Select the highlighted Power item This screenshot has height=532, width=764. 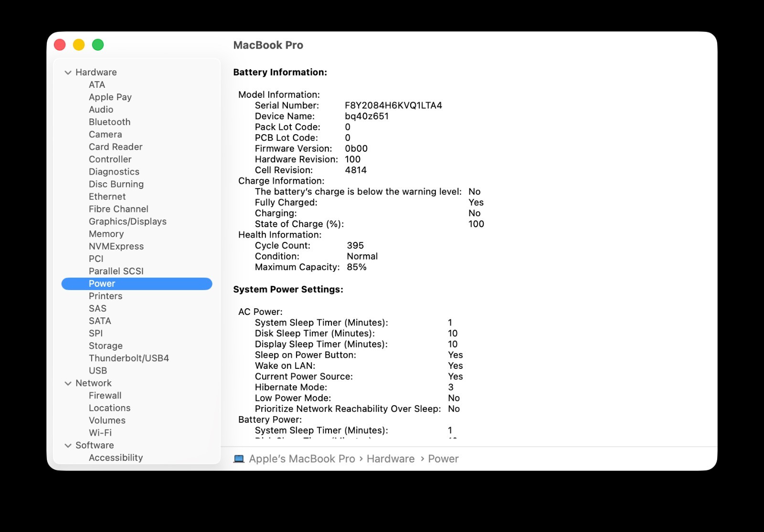point(137,283)
